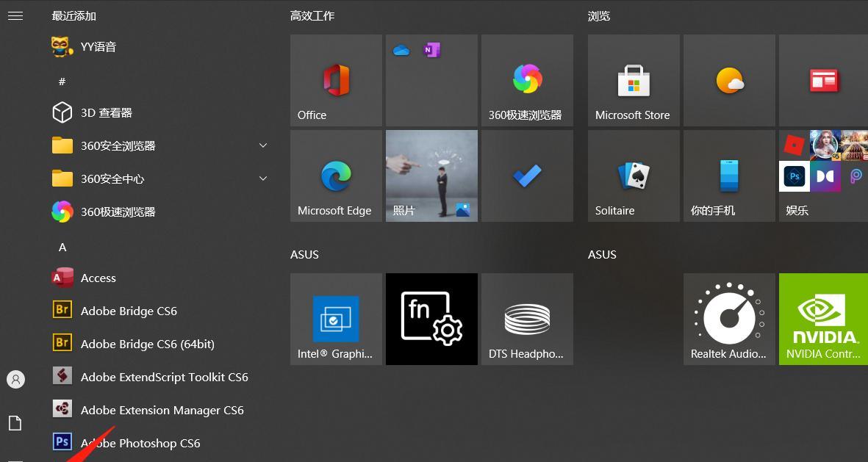Launch YY语音 from the recently added list
868x462 pixels.
(x=160, y=47)
